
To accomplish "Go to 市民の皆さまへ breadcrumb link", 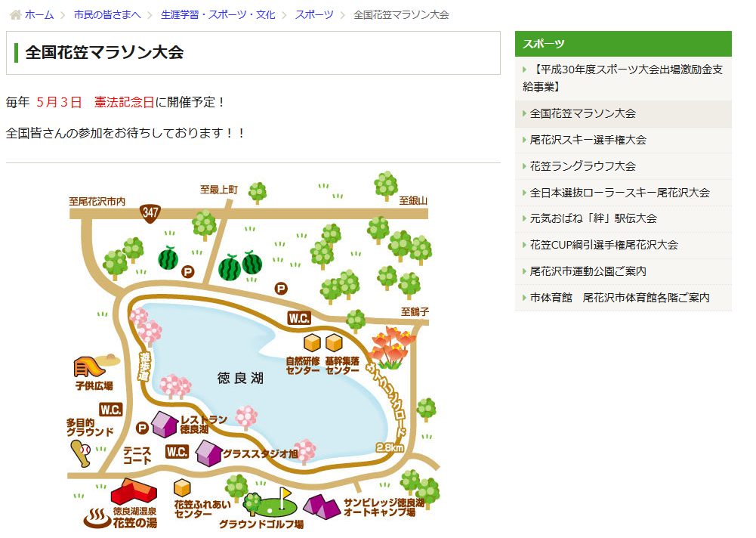I will point(107,15).
